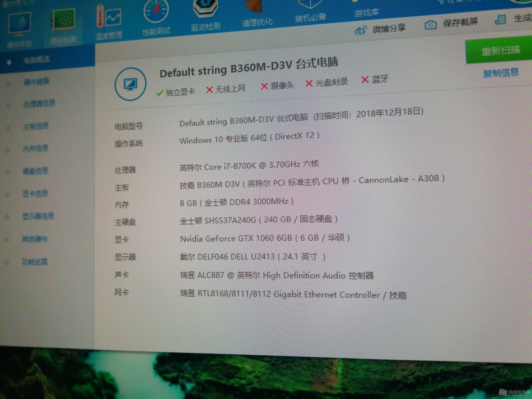Click the green 重新扫描 rescan button
532x399 pixels.
click(x=499, y=51)
